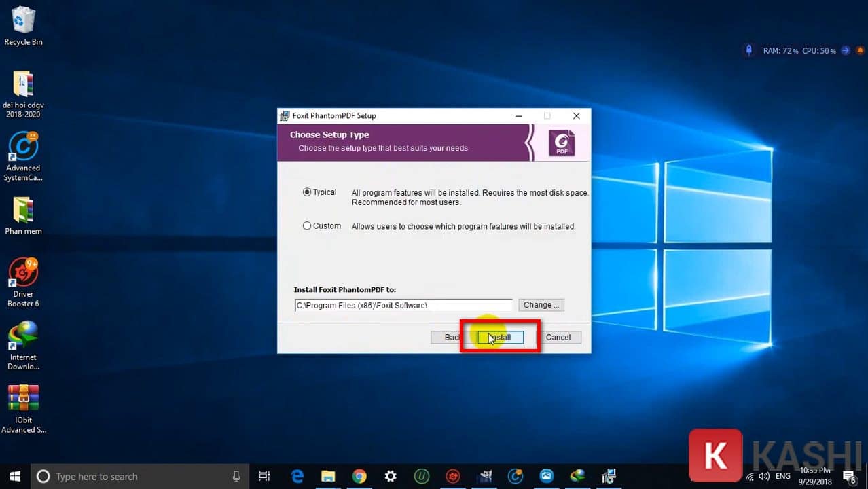Click the Task View taskbar button
This screenshot has height=489, width=868.
pos(265,476)
